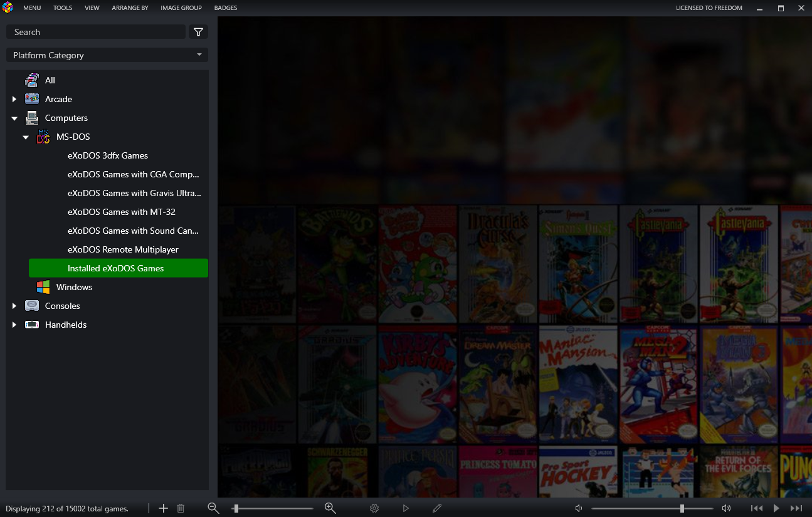Edit game with the pencil icon

point(437,508)
